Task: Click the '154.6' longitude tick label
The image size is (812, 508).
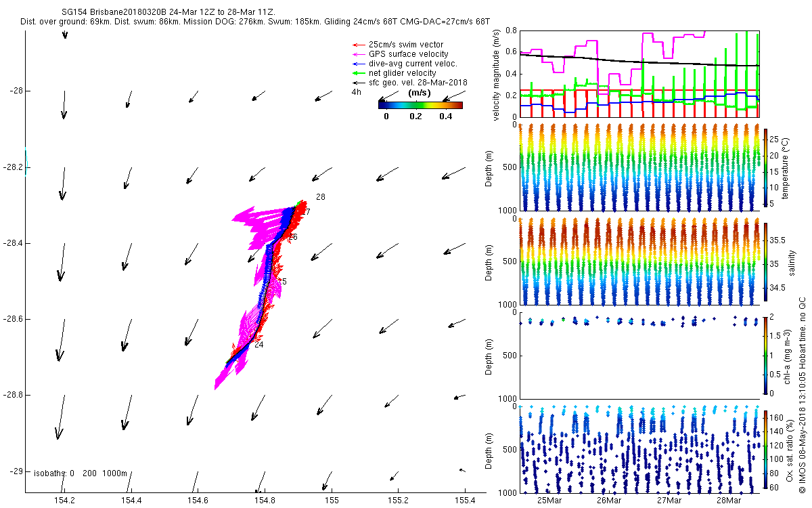Action: (x=198, y=501)
